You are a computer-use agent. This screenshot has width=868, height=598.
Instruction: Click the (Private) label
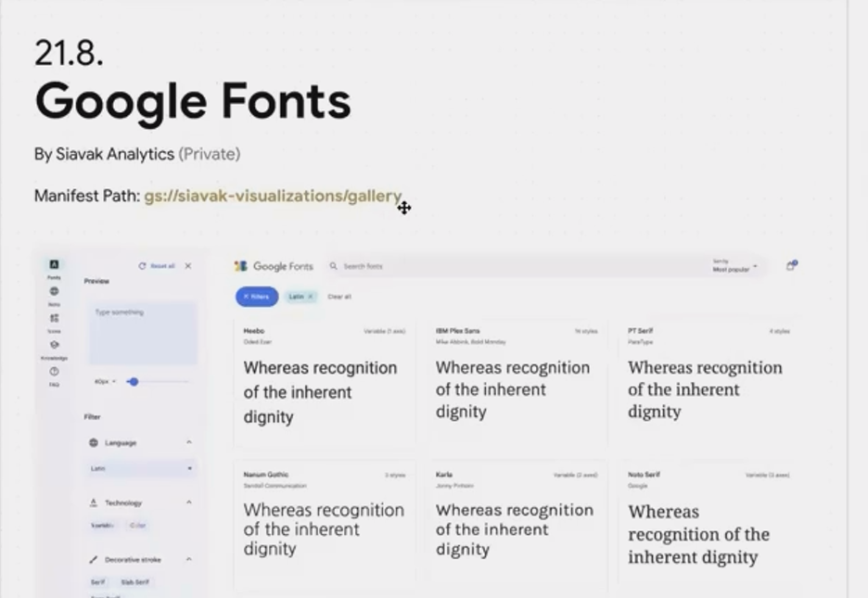(x=210, y=154)
